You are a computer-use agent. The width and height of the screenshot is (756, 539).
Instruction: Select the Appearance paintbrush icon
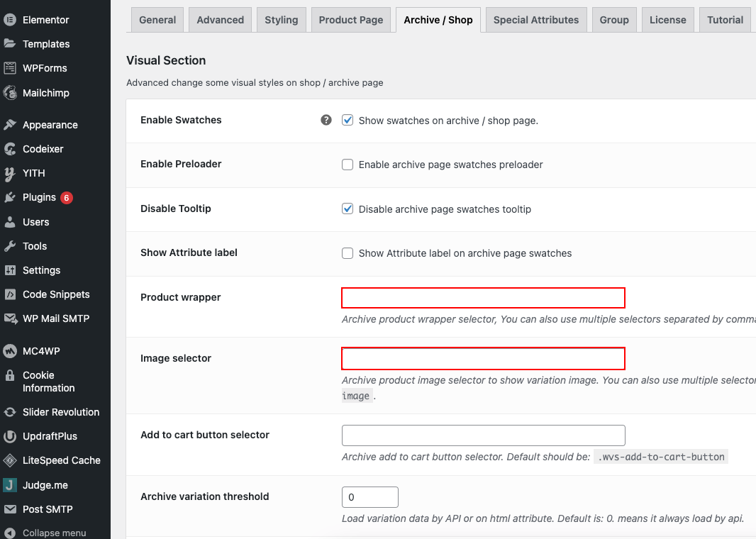coord(10,125)
